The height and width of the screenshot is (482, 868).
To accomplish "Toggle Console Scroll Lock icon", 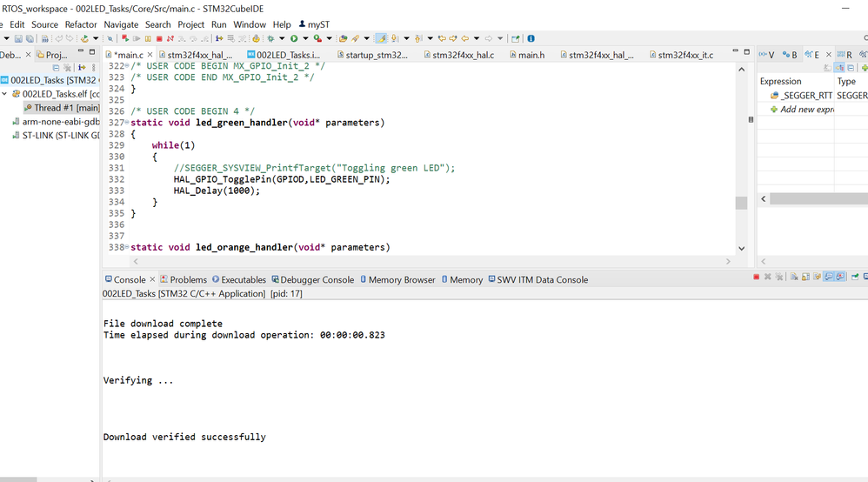I will [806, 277].
